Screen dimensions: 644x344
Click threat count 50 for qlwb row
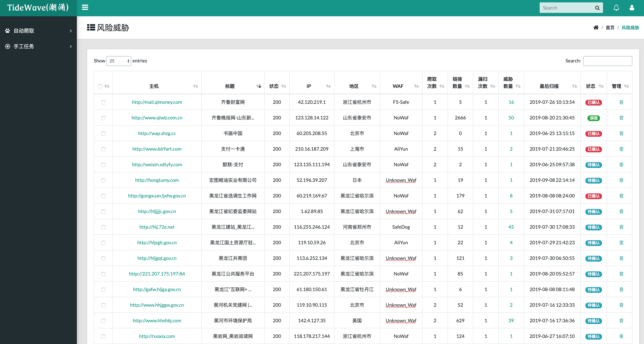[511, 118]
